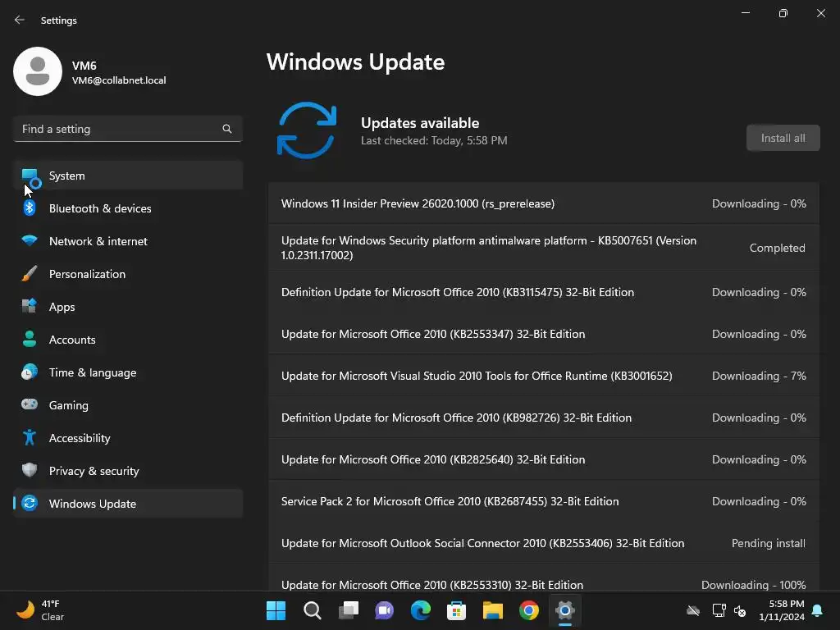Image resolution: width=840 pixels, height=630 pixels.
Task: Click the Gaming controller icon
Action: (x=30, y=404)
